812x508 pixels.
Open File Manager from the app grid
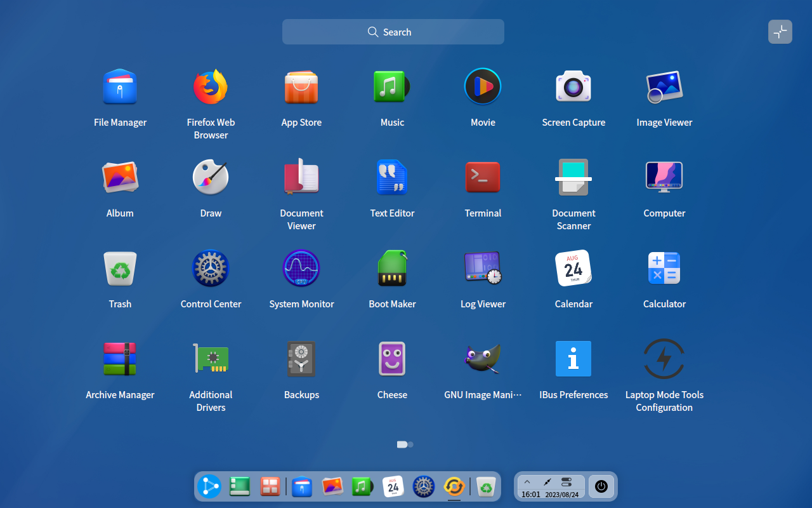point(120,87)
